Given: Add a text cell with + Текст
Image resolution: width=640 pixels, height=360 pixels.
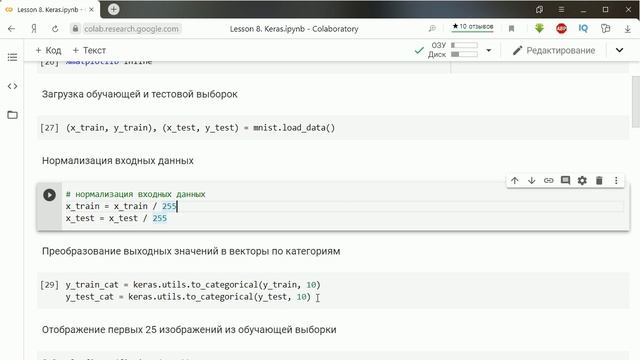Looking at the screenshot, I should 89,50.
